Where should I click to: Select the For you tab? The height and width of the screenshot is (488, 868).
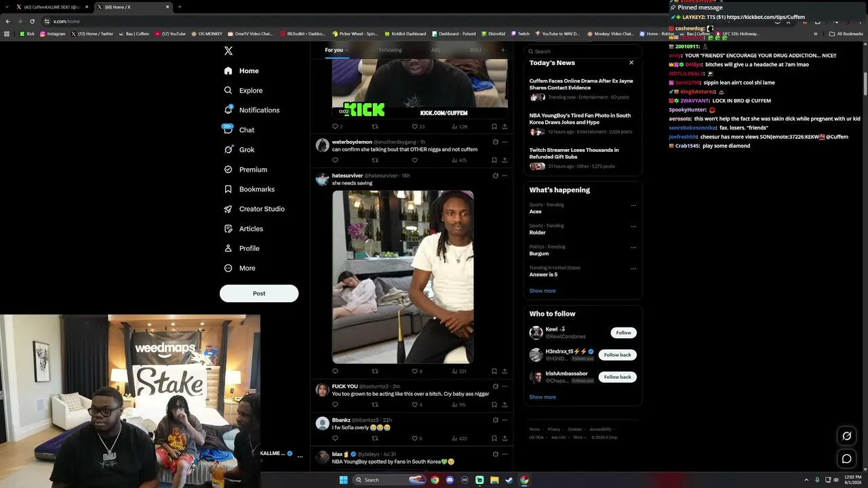pos(336,50)
